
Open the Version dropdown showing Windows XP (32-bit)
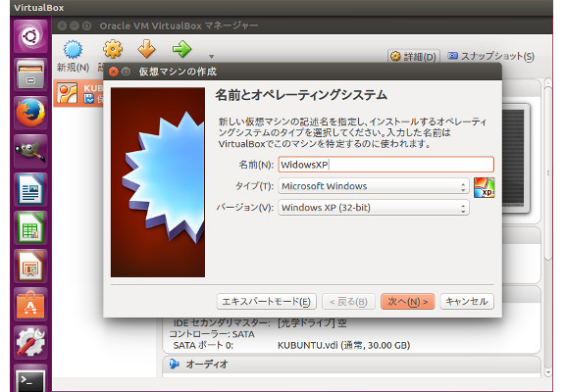374,208
